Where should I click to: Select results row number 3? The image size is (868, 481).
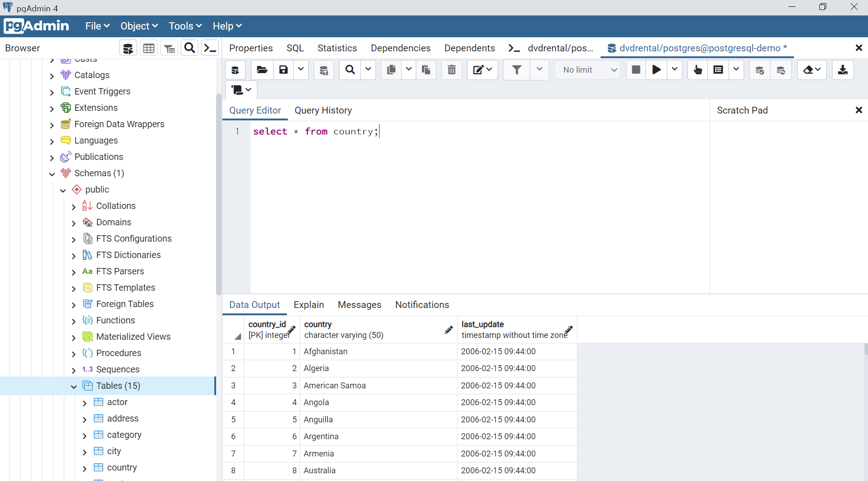[x=233, y=386]
